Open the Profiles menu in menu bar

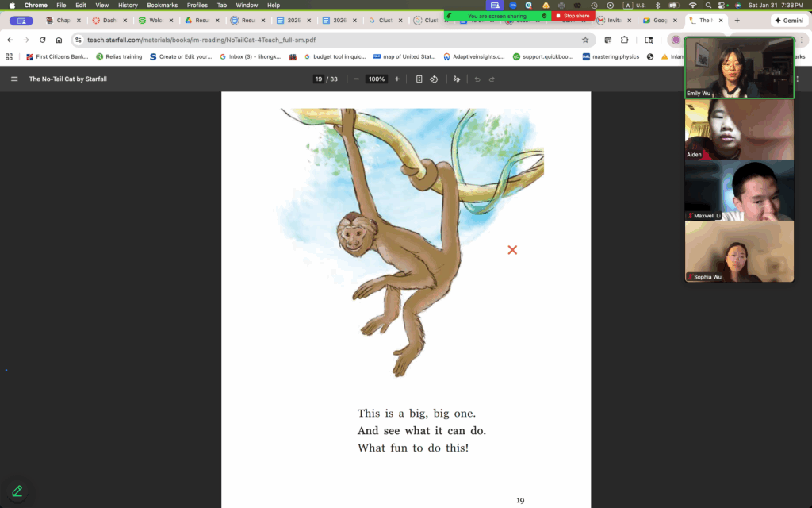pyautogui.click(x=197, y=5)
